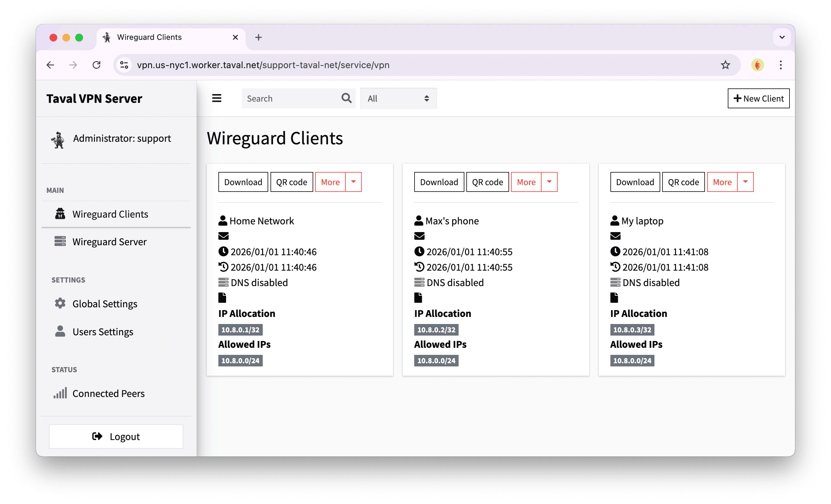Click the 10.8.0.1/32 IP allocation badge
Screen dimensions: 831x504
240,330
